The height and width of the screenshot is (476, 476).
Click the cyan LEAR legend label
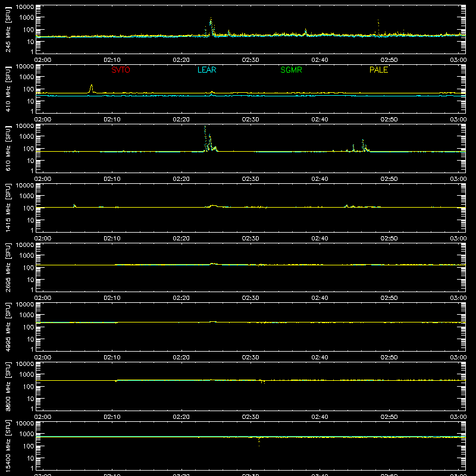tap(206, 70)
